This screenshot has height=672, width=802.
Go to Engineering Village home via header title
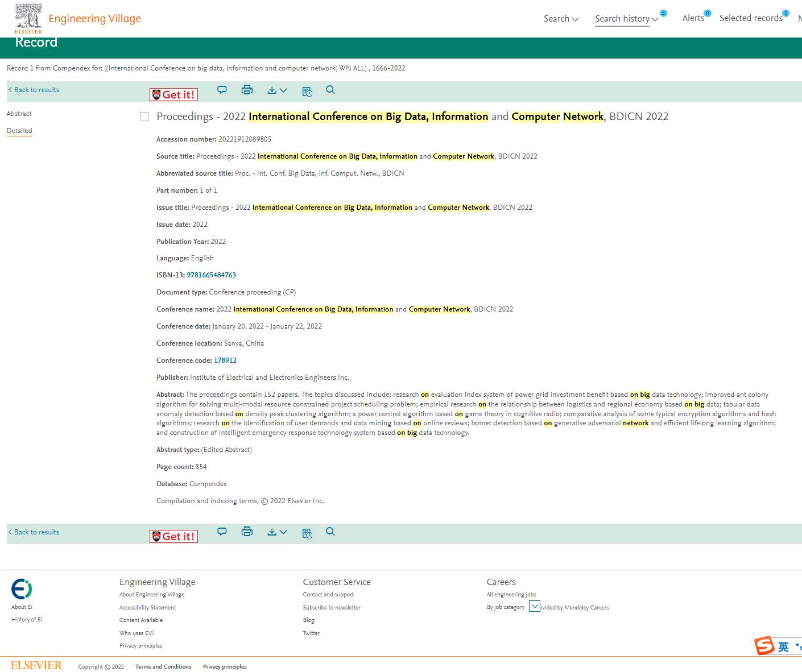coord(94,19)
